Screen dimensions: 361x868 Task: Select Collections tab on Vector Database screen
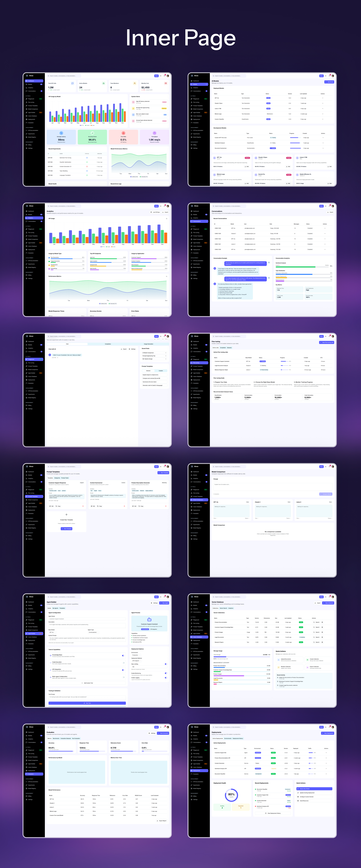(x=215, y=608)
